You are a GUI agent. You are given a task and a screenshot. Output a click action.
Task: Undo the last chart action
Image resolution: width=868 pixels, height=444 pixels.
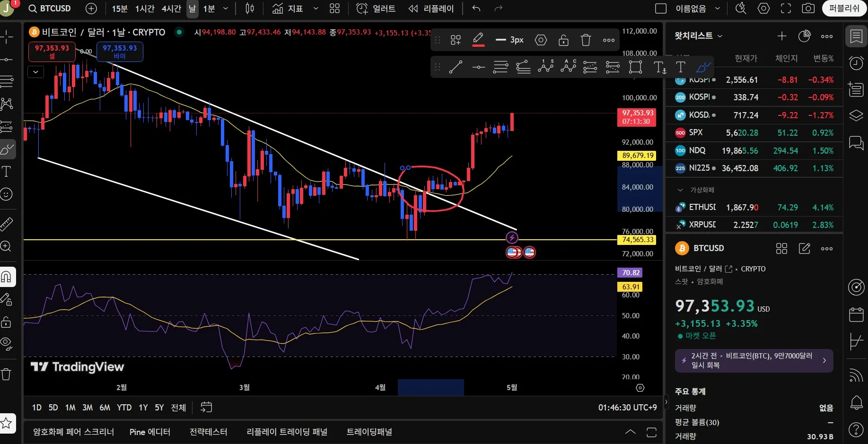(476, 9)
